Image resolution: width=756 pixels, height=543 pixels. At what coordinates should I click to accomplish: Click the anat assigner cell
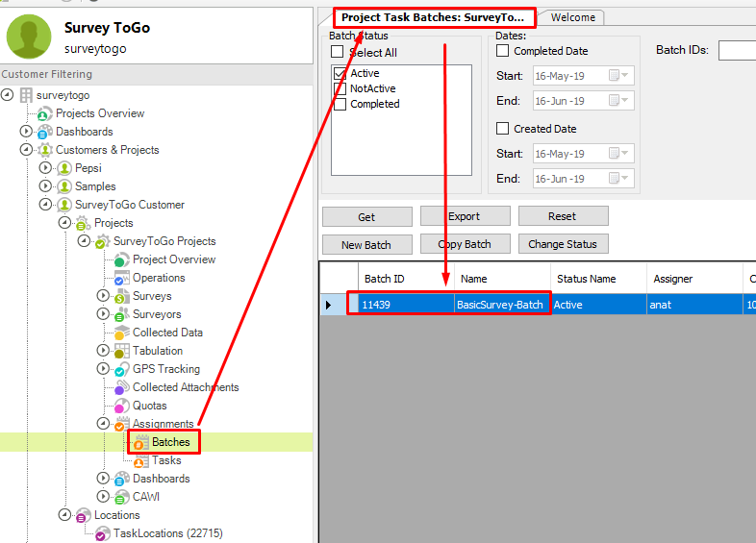pos(694,305)
